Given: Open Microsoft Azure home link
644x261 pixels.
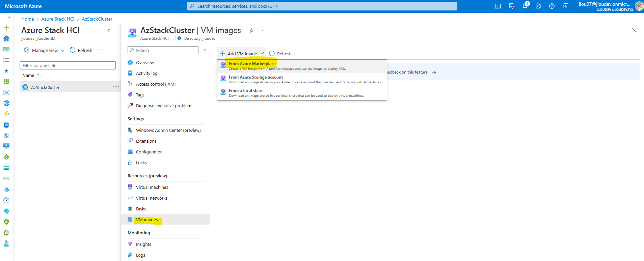Looking at the screenshot, I should click(x=23, y=6).
